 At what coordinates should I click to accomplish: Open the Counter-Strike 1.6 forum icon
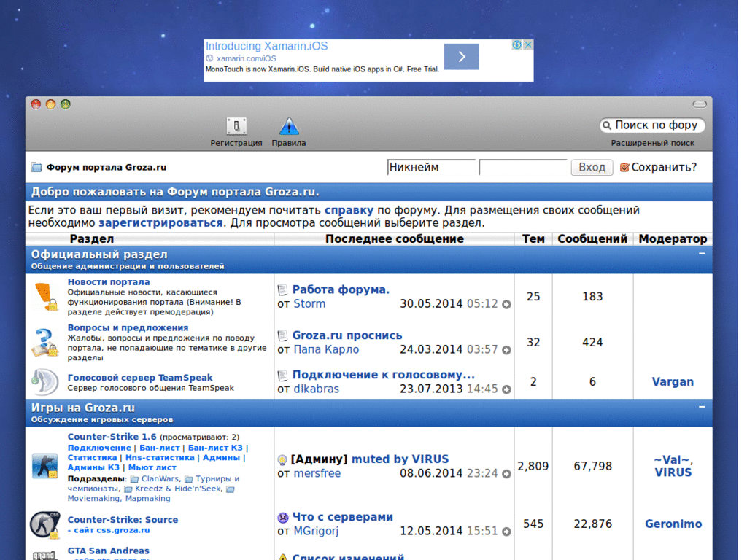[44, 466]
